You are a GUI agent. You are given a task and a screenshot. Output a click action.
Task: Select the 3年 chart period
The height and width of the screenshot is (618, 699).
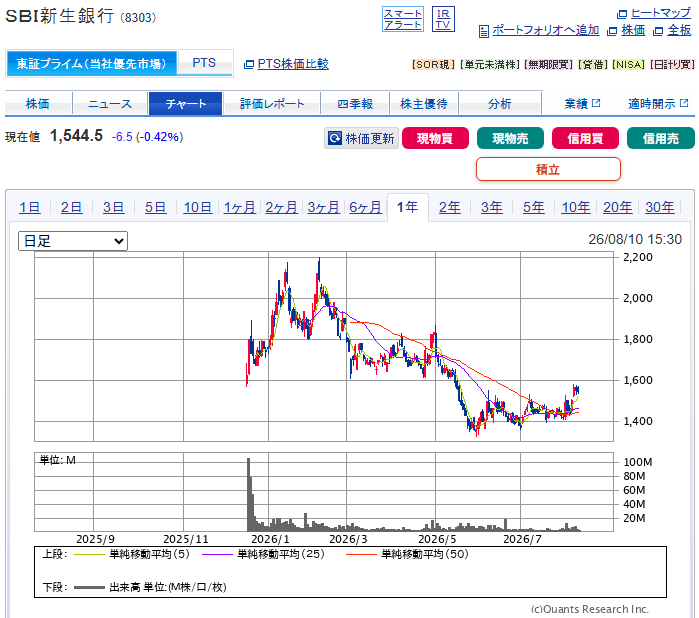[x=492, y=207]
